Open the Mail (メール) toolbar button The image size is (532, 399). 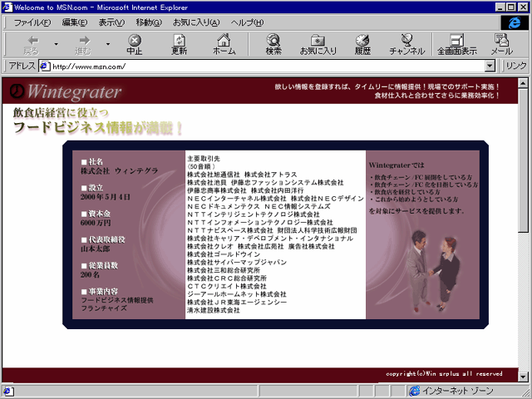point(501,44)
